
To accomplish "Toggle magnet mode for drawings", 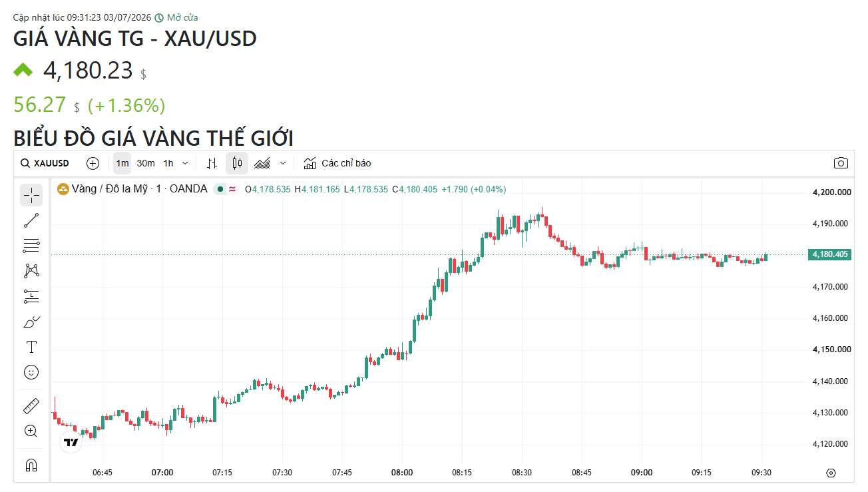I will (31, 465).
